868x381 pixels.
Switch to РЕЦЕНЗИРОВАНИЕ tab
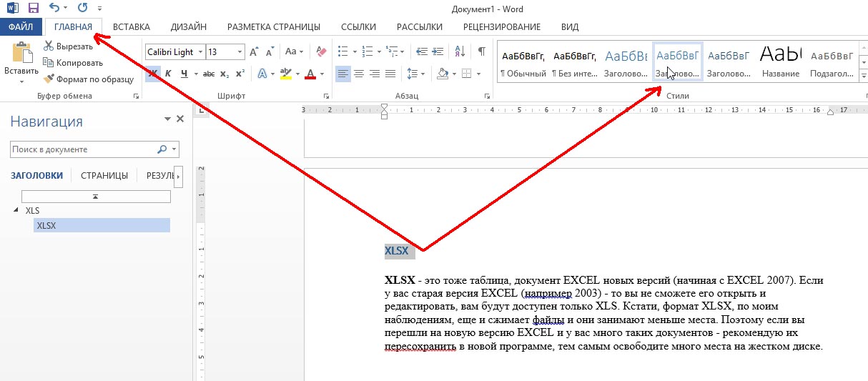501,27
